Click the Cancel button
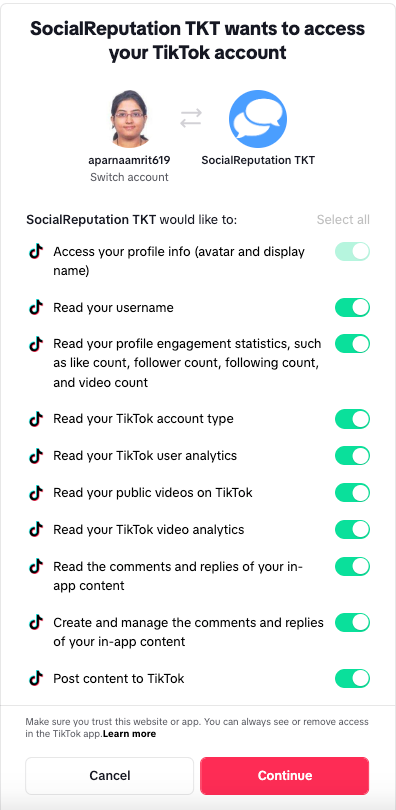The image size is (396, 810). [109, 775]
